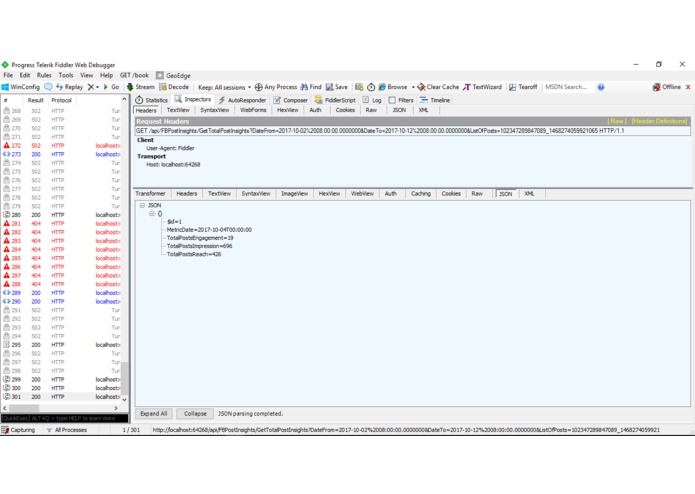
Task: Click Expand All button
Action: click(154, 413)
